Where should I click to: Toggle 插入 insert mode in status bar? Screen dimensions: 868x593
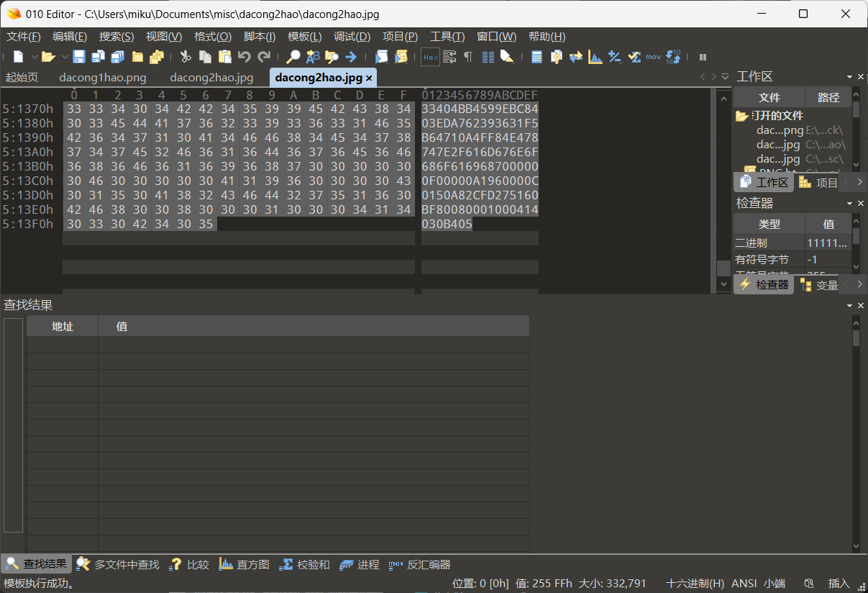click(x=839, y=584)
